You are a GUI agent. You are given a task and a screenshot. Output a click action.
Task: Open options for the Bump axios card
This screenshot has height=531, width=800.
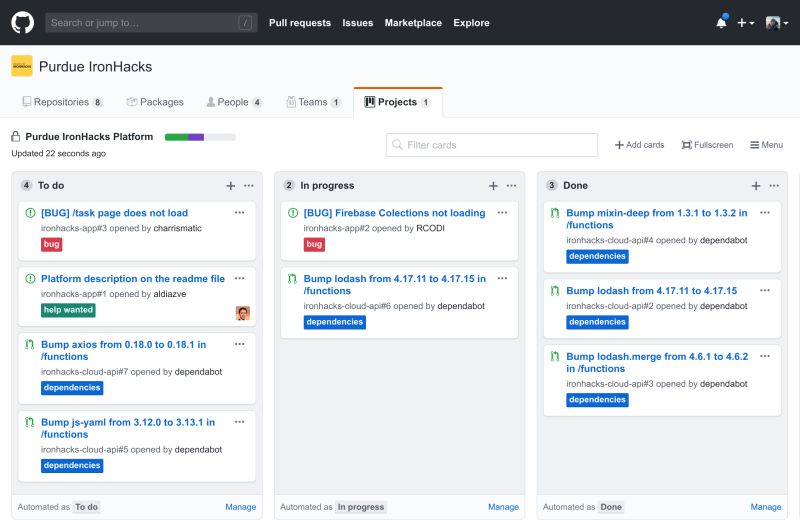[240, 344]
